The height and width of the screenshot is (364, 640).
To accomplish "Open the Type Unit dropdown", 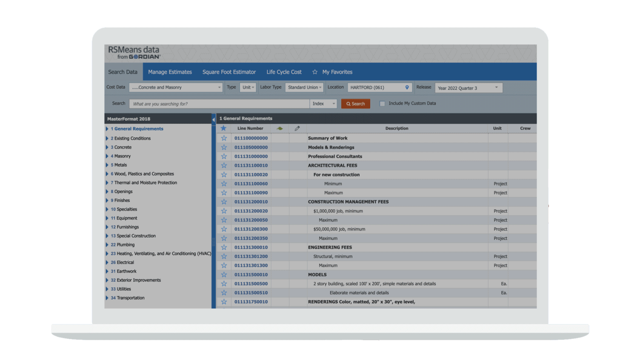I will tap(248, 87).
